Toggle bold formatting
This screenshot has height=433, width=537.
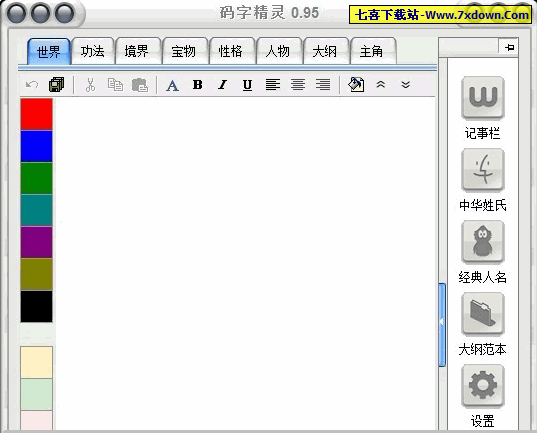tap(198, 85)
